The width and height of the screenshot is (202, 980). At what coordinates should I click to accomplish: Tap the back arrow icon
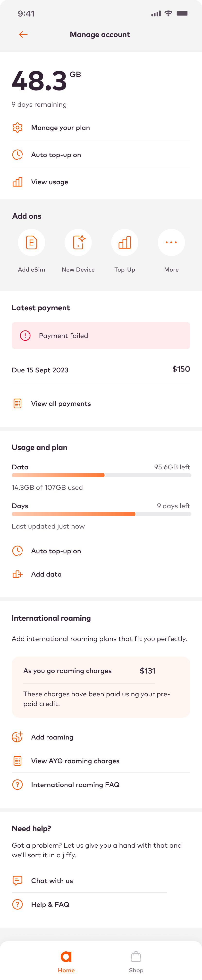pyautogui.click(x=23, y=35)
